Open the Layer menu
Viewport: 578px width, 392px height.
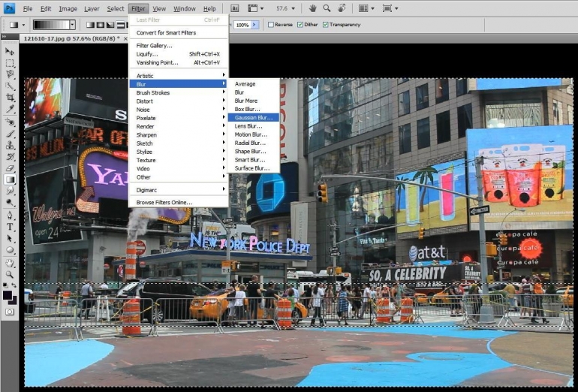[92, 8]
